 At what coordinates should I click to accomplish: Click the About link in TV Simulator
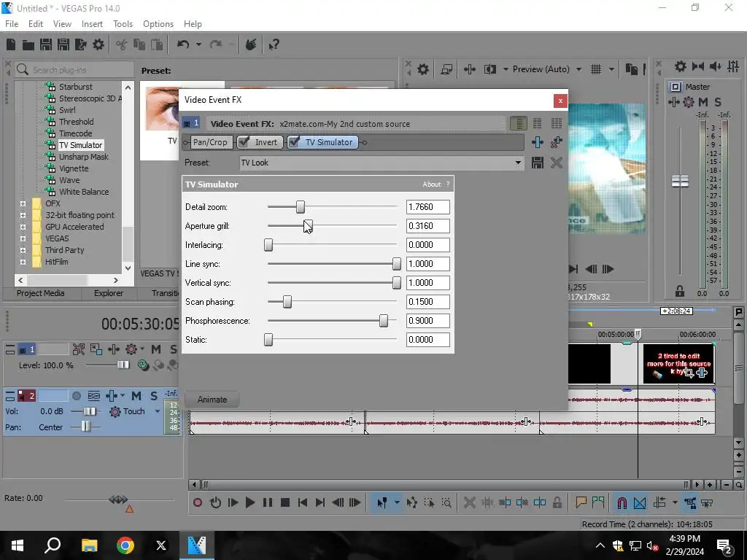click(x=432, y=184)
